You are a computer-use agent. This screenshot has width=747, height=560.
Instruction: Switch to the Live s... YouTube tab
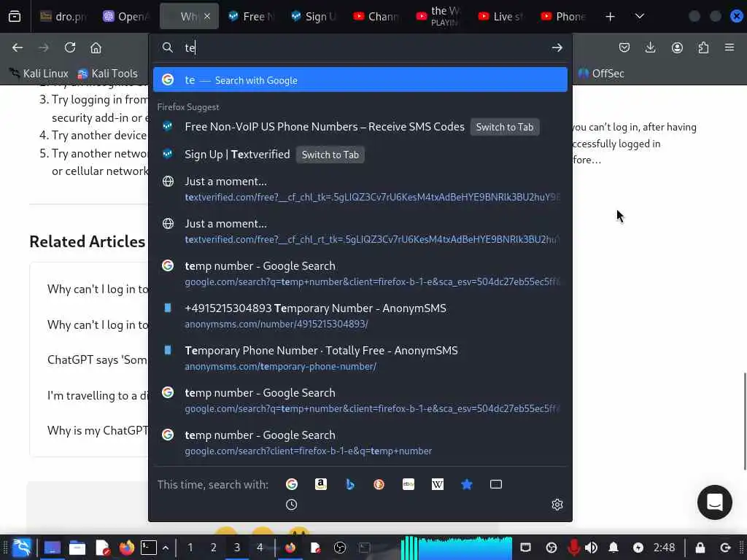[x=502, y=17]
